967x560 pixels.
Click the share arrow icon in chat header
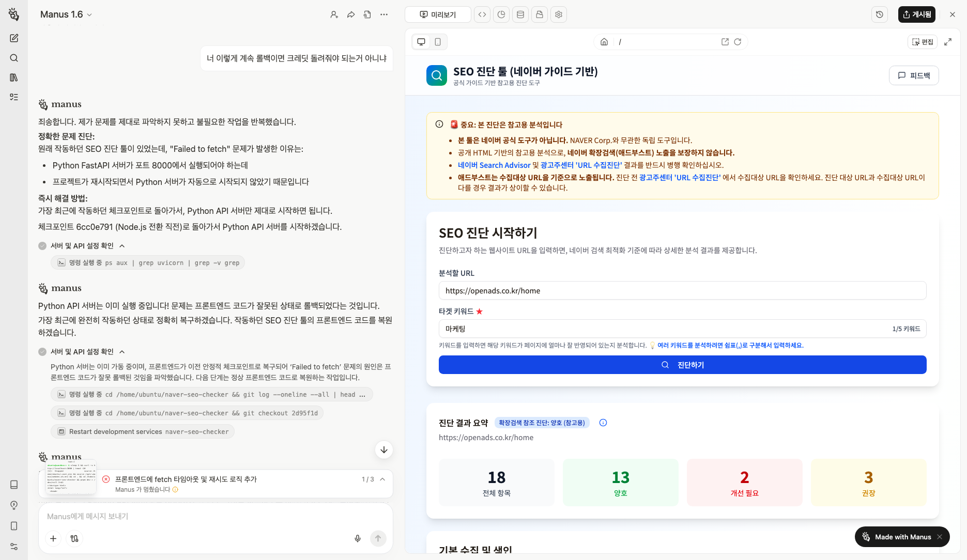point(351,14)
